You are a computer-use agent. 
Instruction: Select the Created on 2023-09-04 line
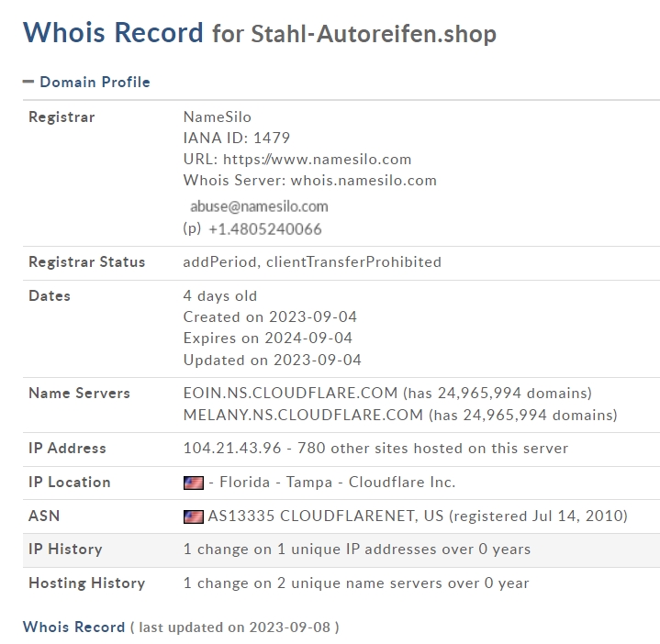tap(270, 317)
